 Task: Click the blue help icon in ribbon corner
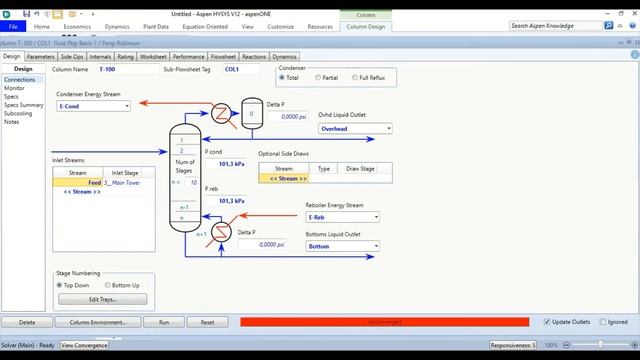pos(632,26)
